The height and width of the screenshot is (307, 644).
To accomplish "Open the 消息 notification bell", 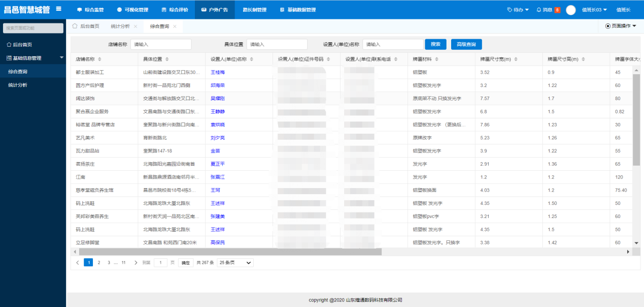I will click(539, 10).
